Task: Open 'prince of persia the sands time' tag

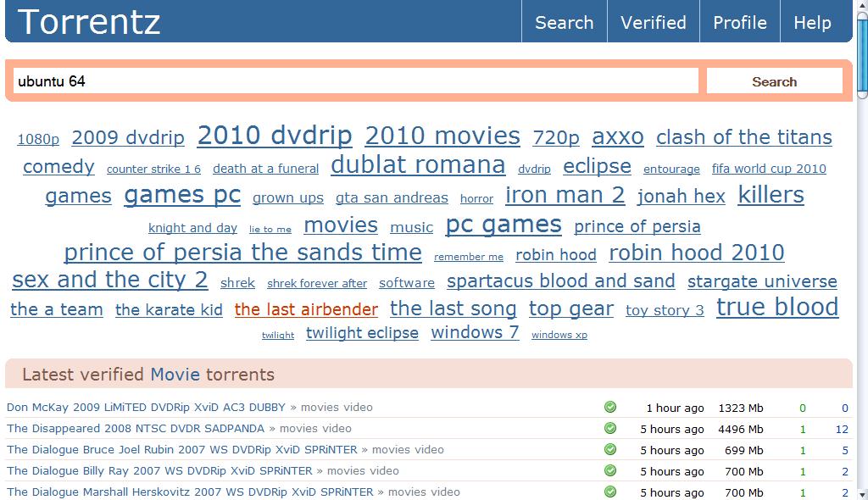Action: pyautogui.click(x=243, y=253)
